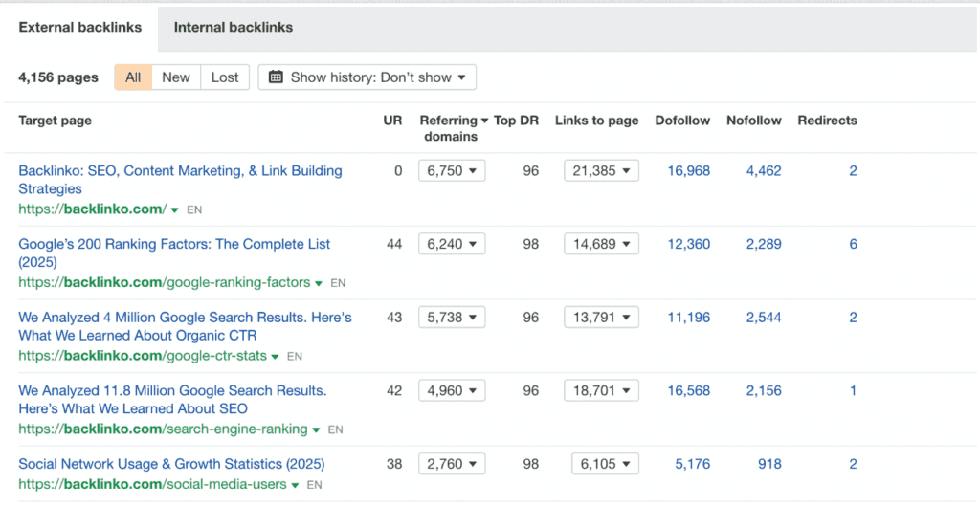Open the 5,738 referring domains dropdown
This screenshot has height=506, width=980.
452,318
